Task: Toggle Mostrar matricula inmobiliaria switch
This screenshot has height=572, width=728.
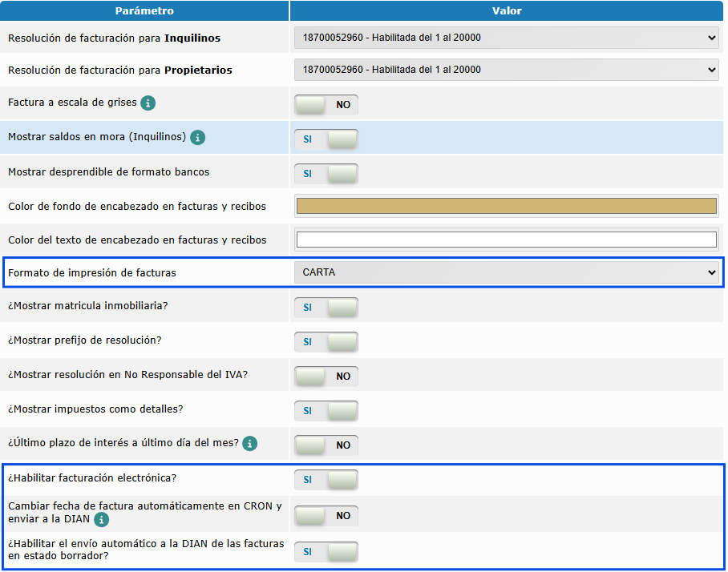Action: click(x=326, y=308)
